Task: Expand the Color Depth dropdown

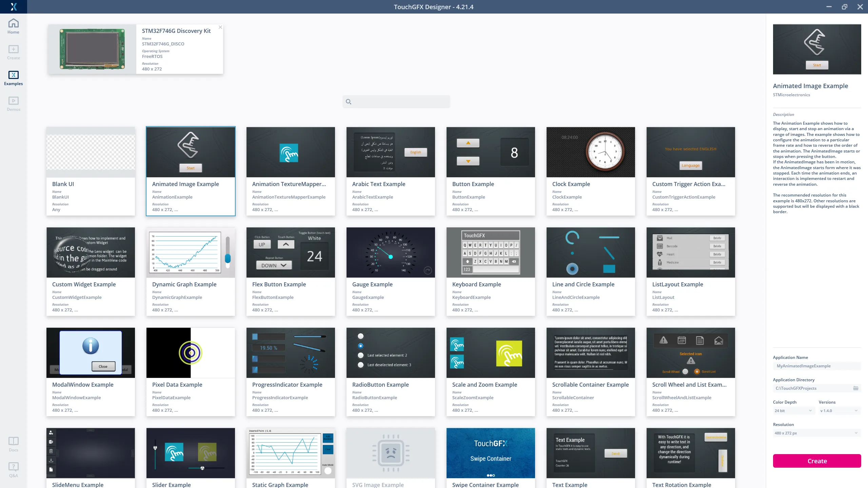Action: pos(793,410)
